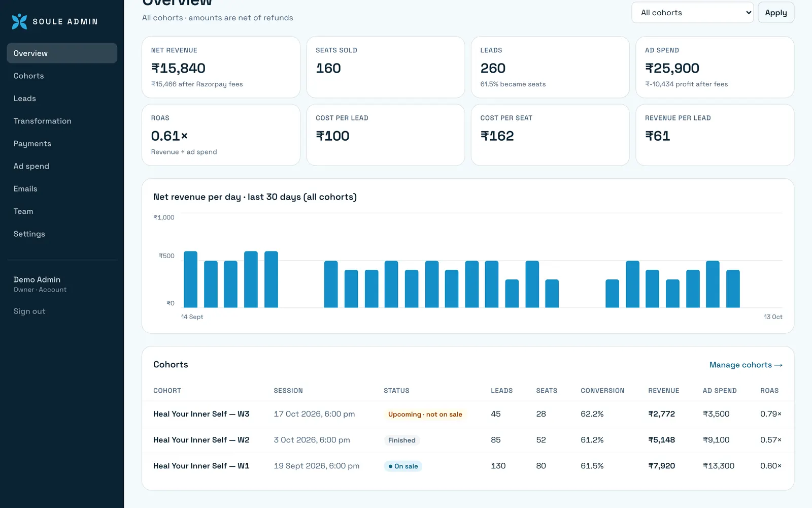Click the Soule Admin butterfly logo
This screenshot has width=812, height=508.
19,21
